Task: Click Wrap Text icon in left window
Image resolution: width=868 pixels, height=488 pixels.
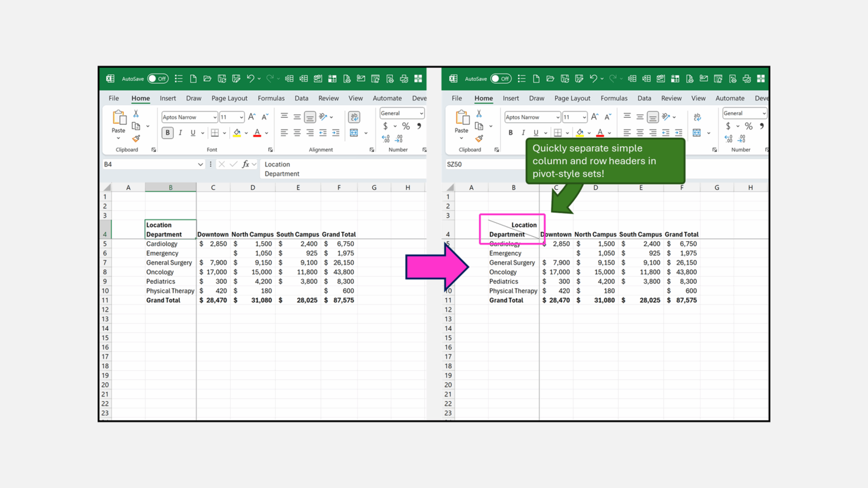Action: point(354,117)
